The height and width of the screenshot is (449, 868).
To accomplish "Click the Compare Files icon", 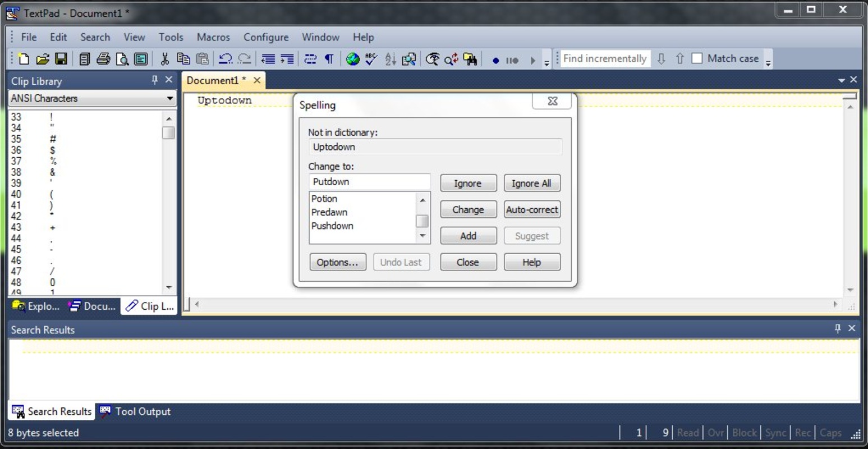I will tap(409, 59).
